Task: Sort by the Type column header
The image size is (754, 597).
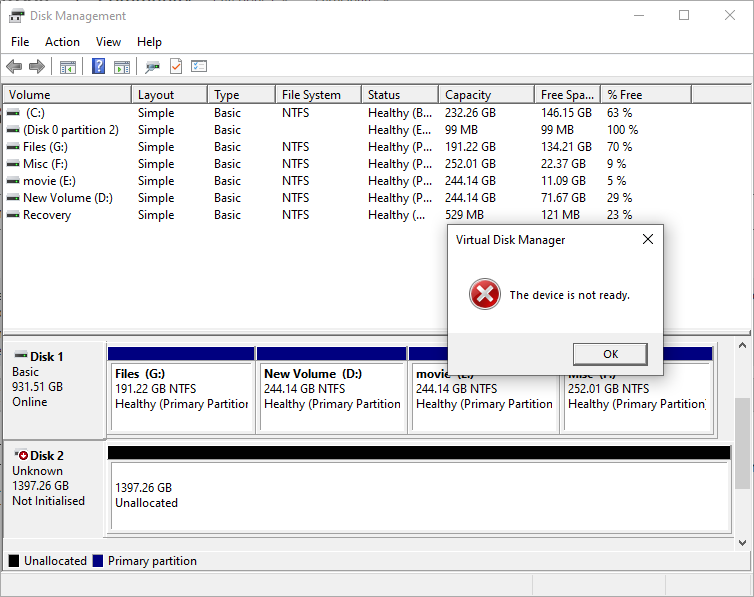Action: click(242, 95)
